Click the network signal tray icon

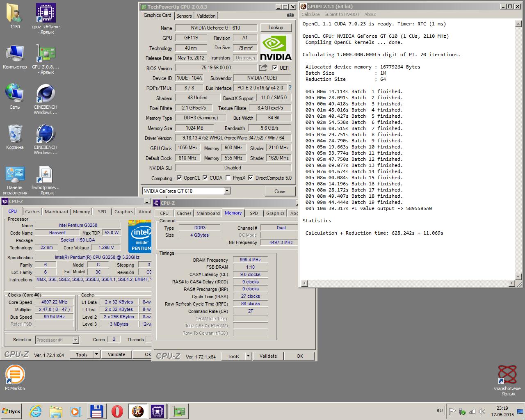472,411
